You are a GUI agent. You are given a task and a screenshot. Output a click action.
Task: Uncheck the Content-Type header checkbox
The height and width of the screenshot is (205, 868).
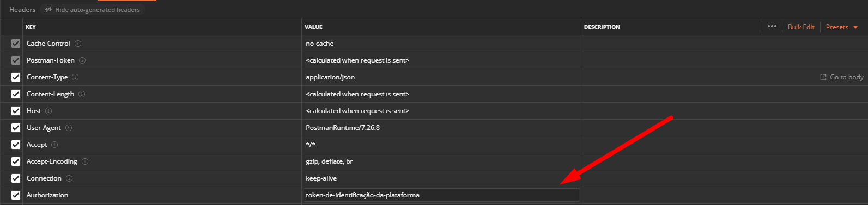(x=16, y=77)
